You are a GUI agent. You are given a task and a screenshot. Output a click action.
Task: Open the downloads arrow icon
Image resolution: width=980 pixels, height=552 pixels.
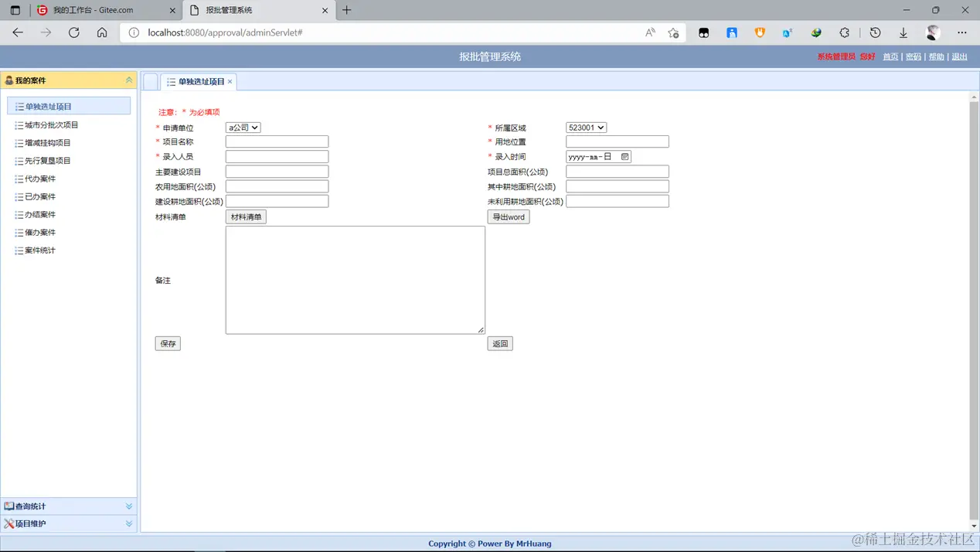point(903,32)
